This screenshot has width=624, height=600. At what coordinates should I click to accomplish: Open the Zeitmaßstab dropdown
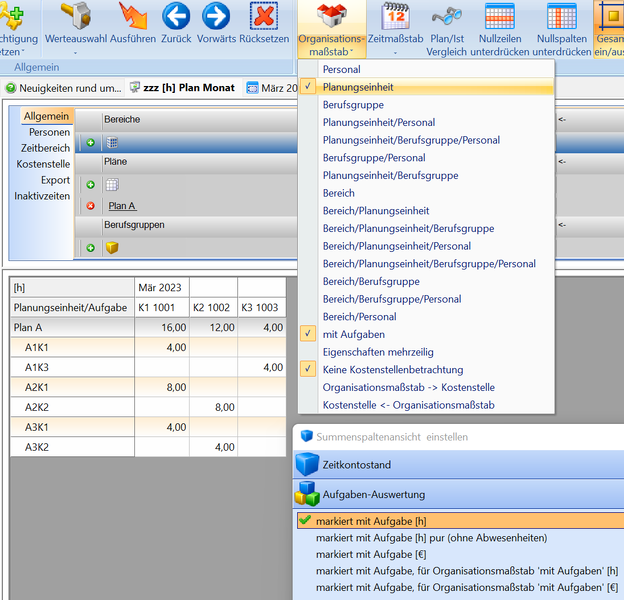pyautogui.click(x=395, y=28)
